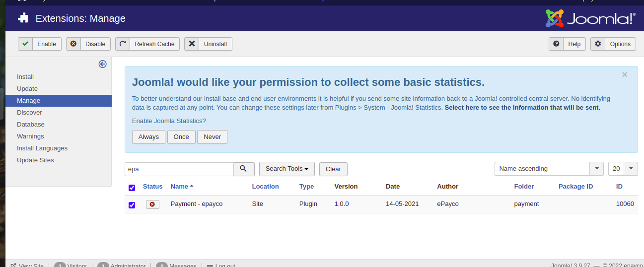Image resolution: width=644 pixels, height=267 pixels.
Task: Enable the selected extension
Action: click(x=40, y=44)
